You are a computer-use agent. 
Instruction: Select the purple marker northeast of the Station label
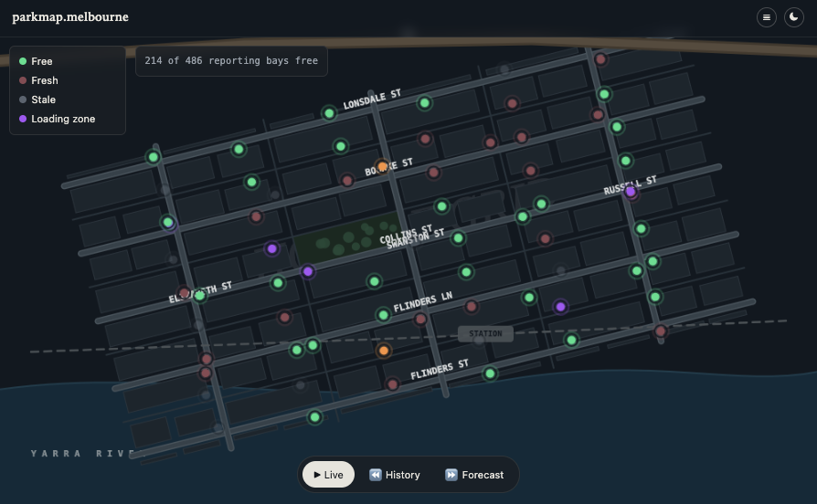[x=560, y=307]
